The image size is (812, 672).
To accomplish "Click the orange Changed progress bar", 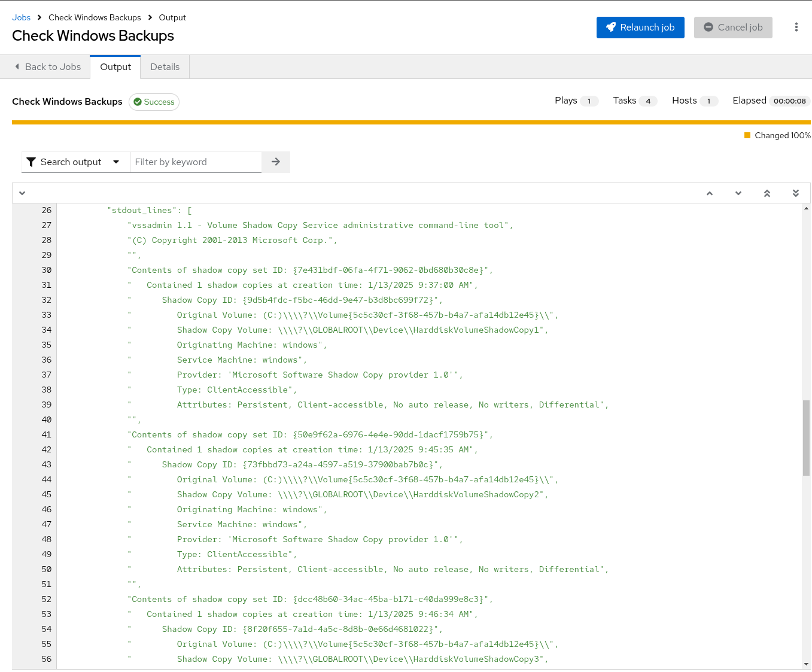I will [411, 122].
